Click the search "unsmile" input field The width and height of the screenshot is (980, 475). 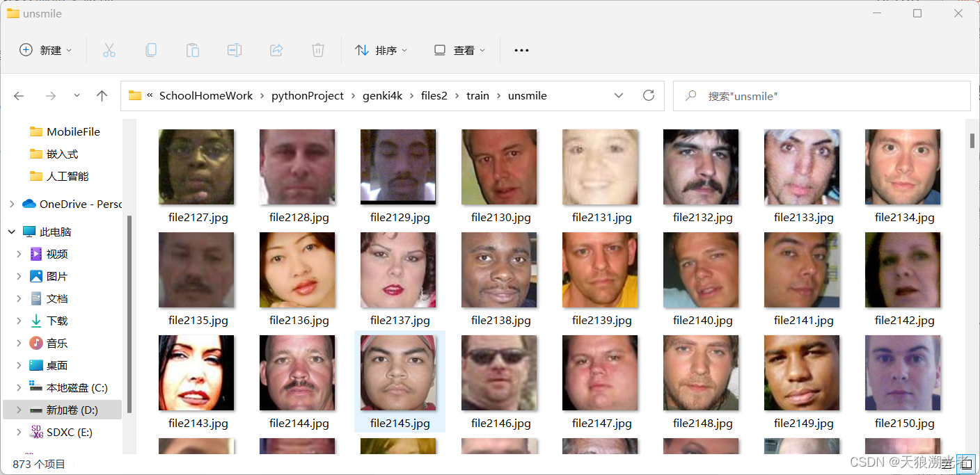(x=821, y=96)
